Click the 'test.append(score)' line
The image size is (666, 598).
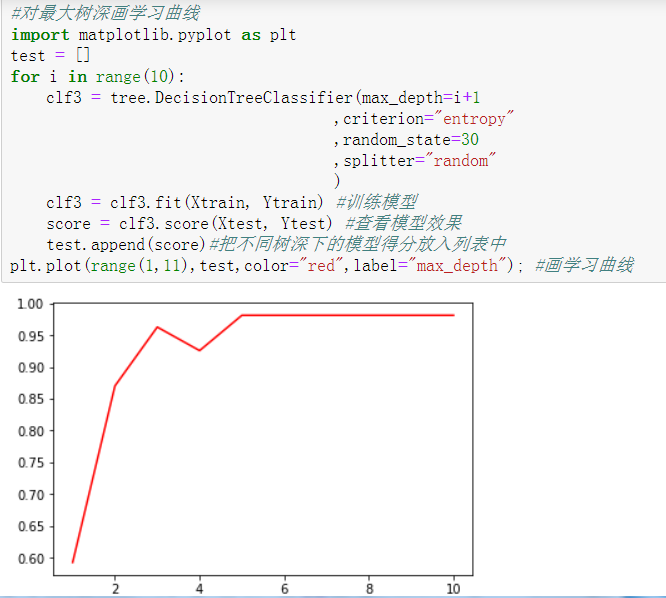(126, 245)
